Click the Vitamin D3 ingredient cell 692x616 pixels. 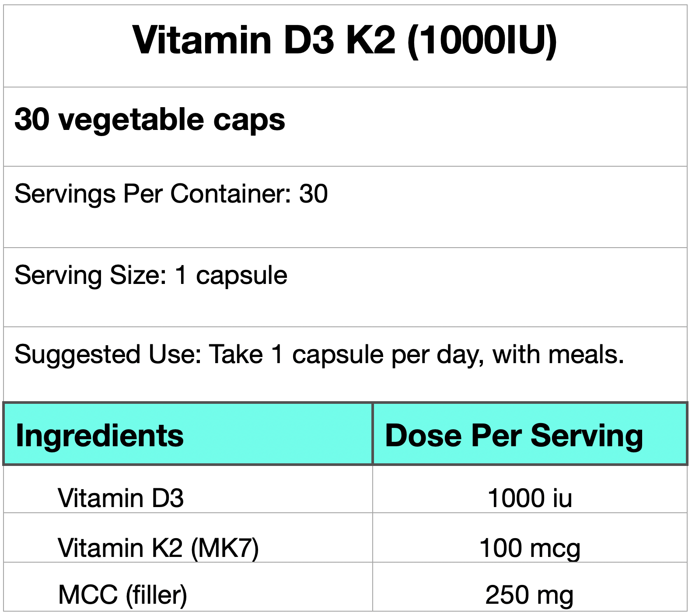(x=121, y=498)
